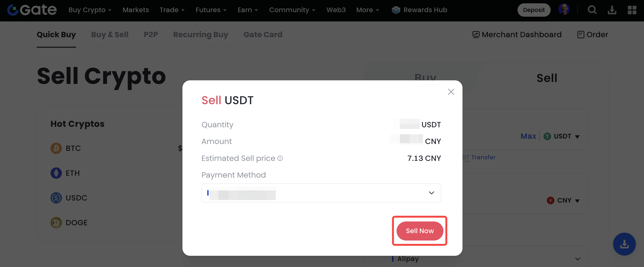
Task: Click the Estimated Sell price info icon
Action: coord(280,158)
